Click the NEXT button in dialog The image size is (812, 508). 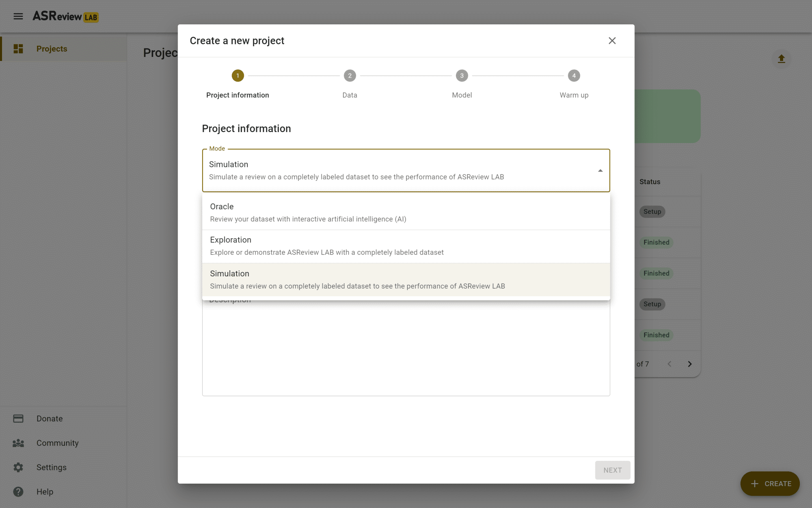pos(612,470)
